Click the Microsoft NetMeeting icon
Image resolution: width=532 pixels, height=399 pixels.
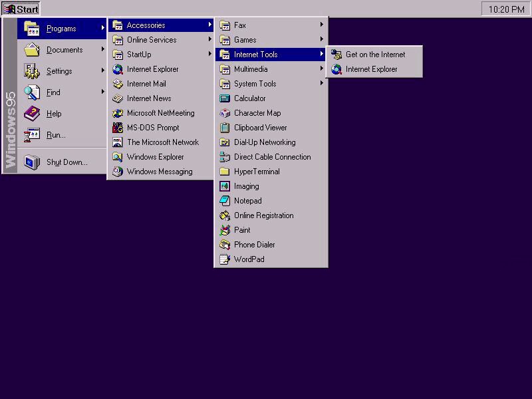(x=118, y=113)
